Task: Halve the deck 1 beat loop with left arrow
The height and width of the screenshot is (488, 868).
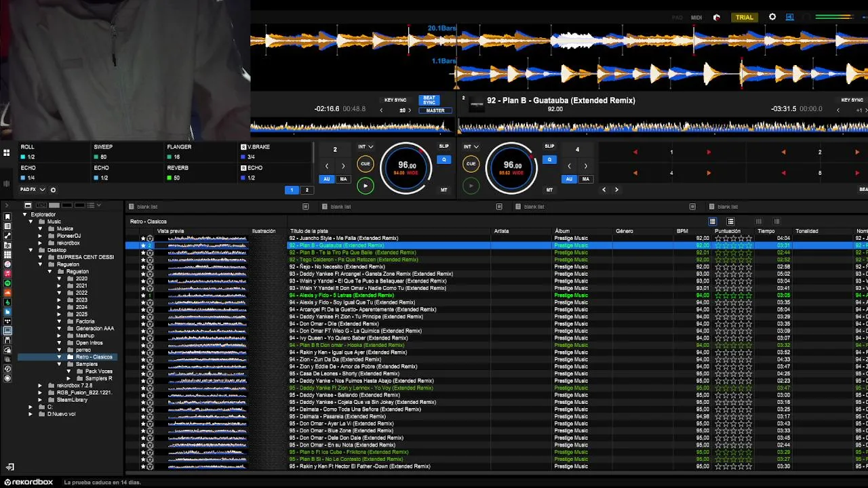Action: pyautogui.click(x=326, y=165)
